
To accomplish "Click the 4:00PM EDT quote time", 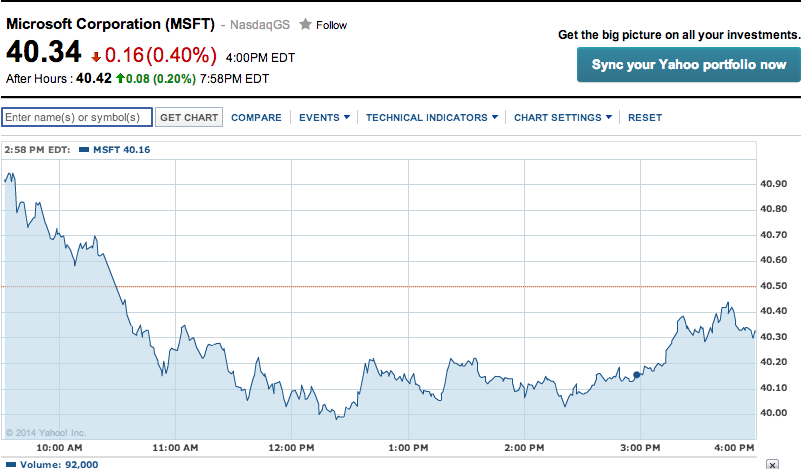I will pos(260,58).
